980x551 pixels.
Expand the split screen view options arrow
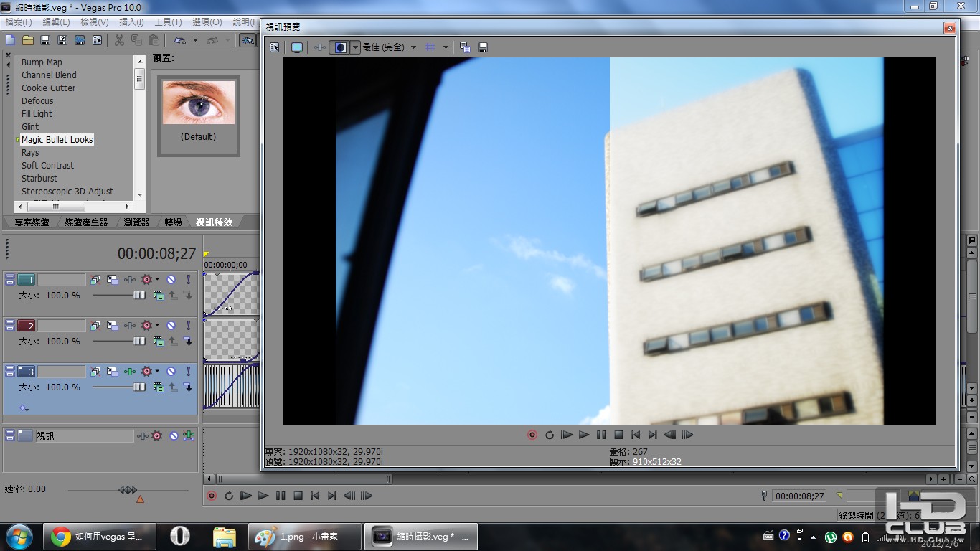pyautogui.click(x=355, y=47)
